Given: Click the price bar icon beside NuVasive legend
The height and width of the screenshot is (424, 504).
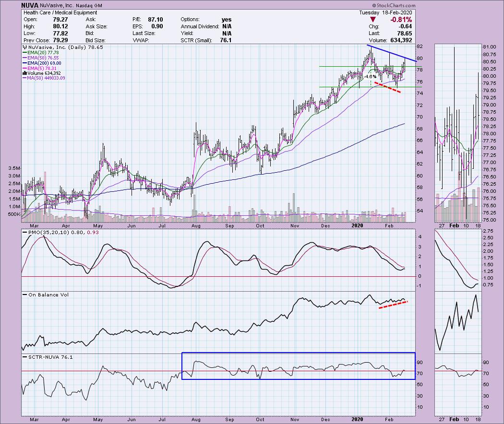Looking at the screenshot, I should [24, 47].
